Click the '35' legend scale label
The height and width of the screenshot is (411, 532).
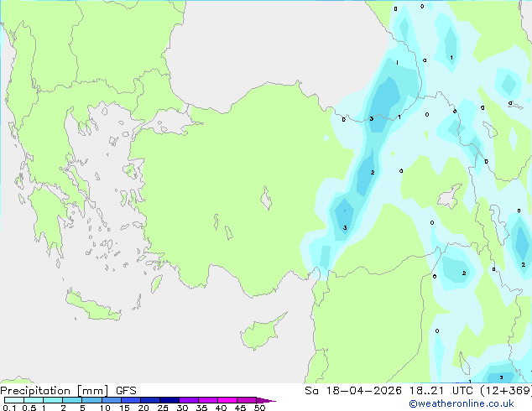(x=201, y=408)
